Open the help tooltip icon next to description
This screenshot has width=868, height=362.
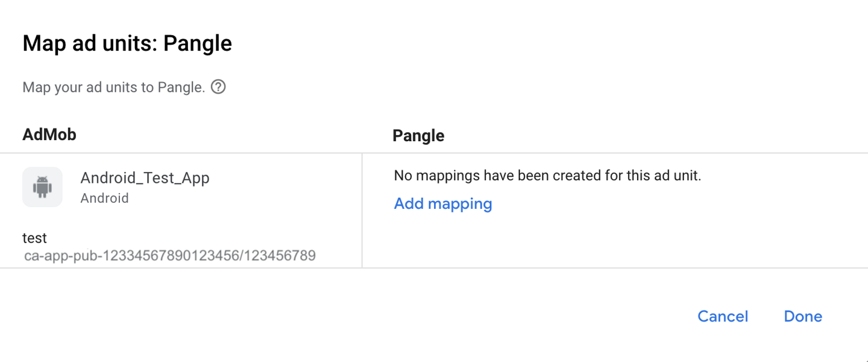coord(218,86)
